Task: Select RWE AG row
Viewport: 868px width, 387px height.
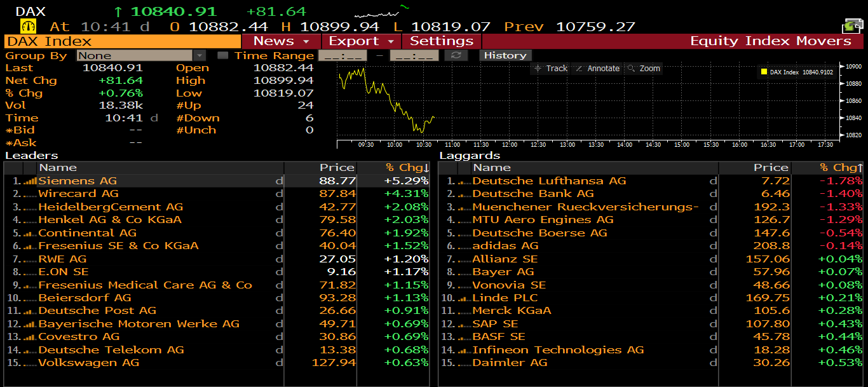Action: coord(216,259)
